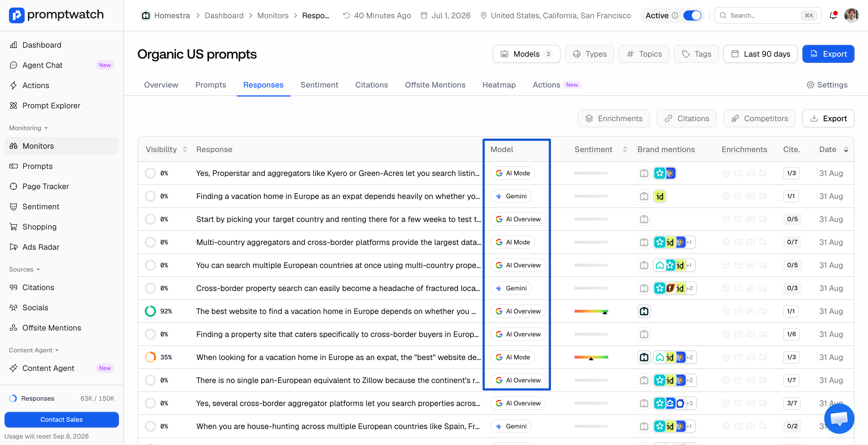Image resolution: width=868 pixels, height=445 pixels.
Task: Click the Monitors binoculars icon
Action: click(x=13, y=146)
